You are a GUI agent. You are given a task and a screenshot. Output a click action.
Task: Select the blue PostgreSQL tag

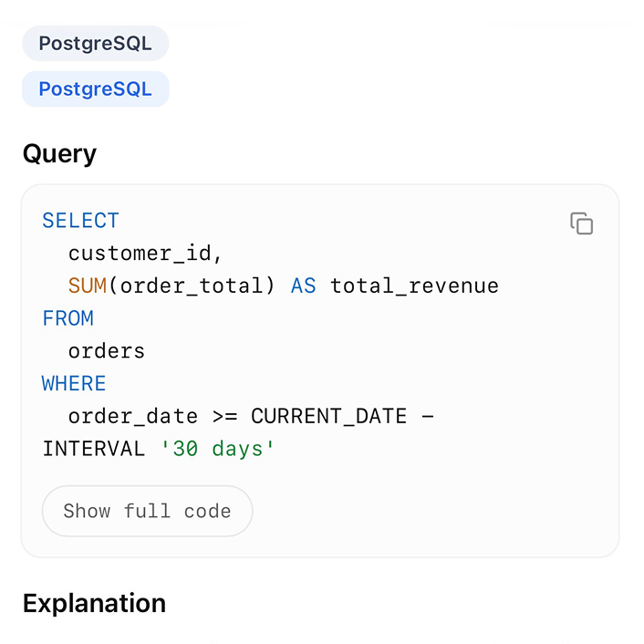95,89
